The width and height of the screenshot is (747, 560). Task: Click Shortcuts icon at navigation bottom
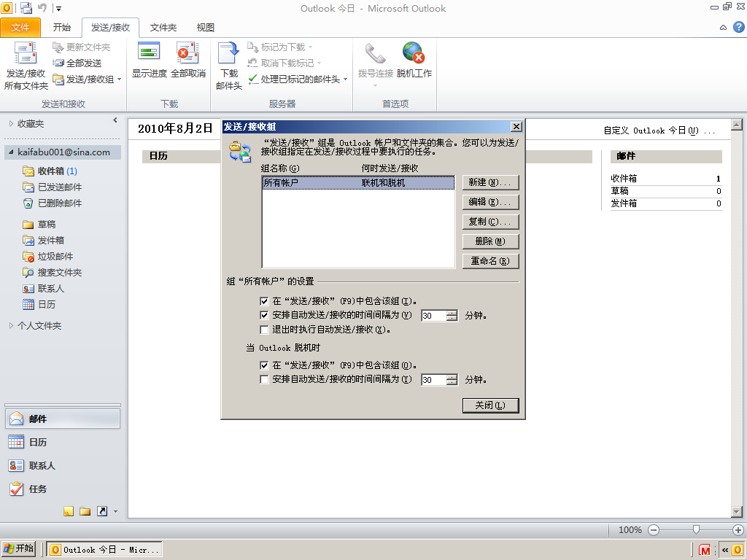pos(102,511)
